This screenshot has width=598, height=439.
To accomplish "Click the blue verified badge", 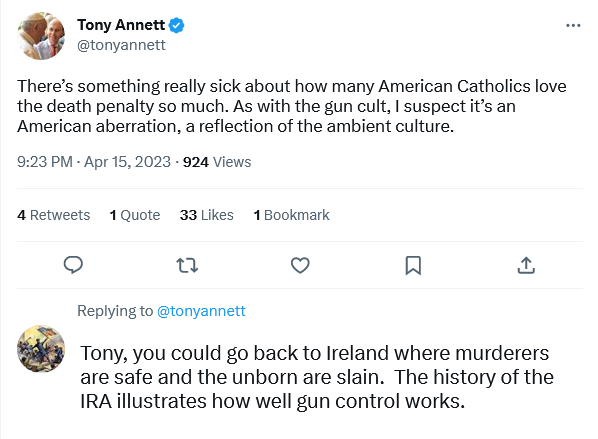I will [x=176, y=25].
